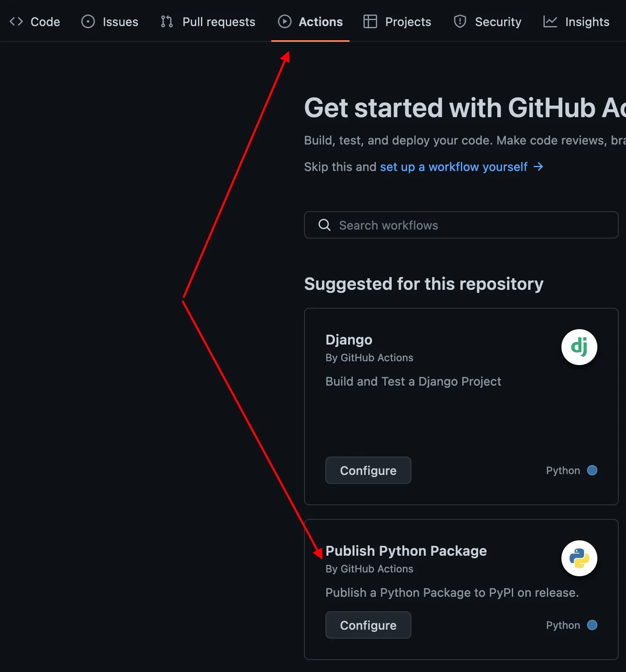The image size is (626, 672).
Task: Click the blue Python language dot in the Django card
Action: click(592, 470)
